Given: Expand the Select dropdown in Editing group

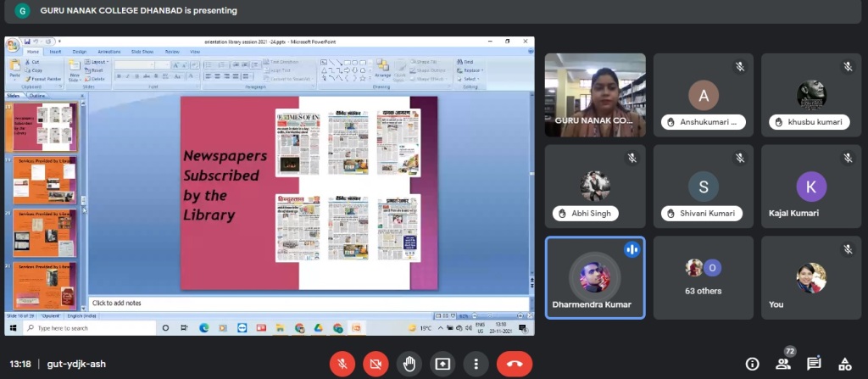Looking at the screenshot, I should pos(469,79).
